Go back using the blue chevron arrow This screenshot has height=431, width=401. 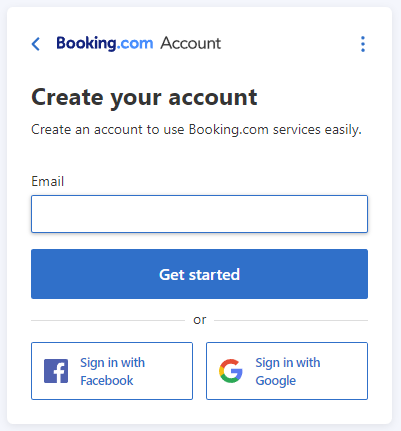point(36,44)
